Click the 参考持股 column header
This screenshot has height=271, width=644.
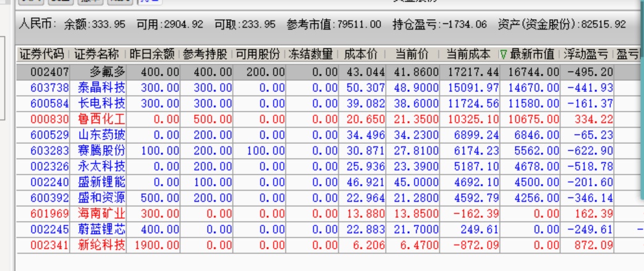point(205,54)
